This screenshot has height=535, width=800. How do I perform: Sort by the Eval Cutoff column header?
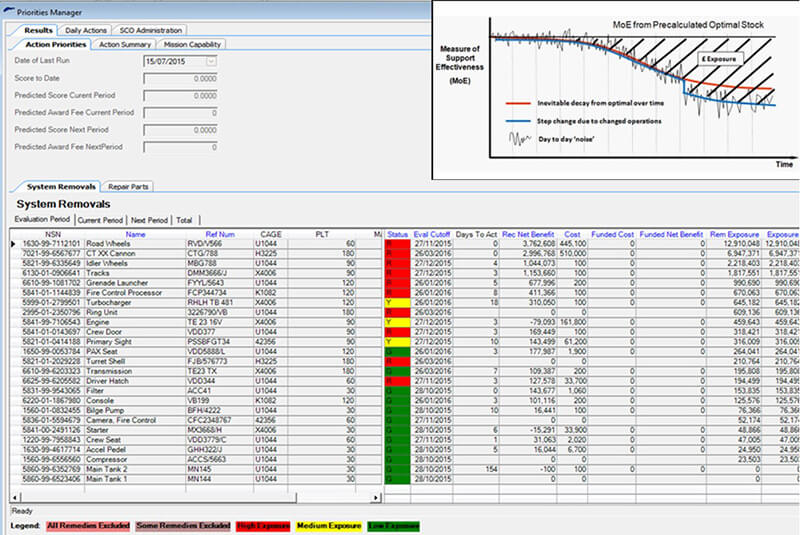tap(432, 234)
